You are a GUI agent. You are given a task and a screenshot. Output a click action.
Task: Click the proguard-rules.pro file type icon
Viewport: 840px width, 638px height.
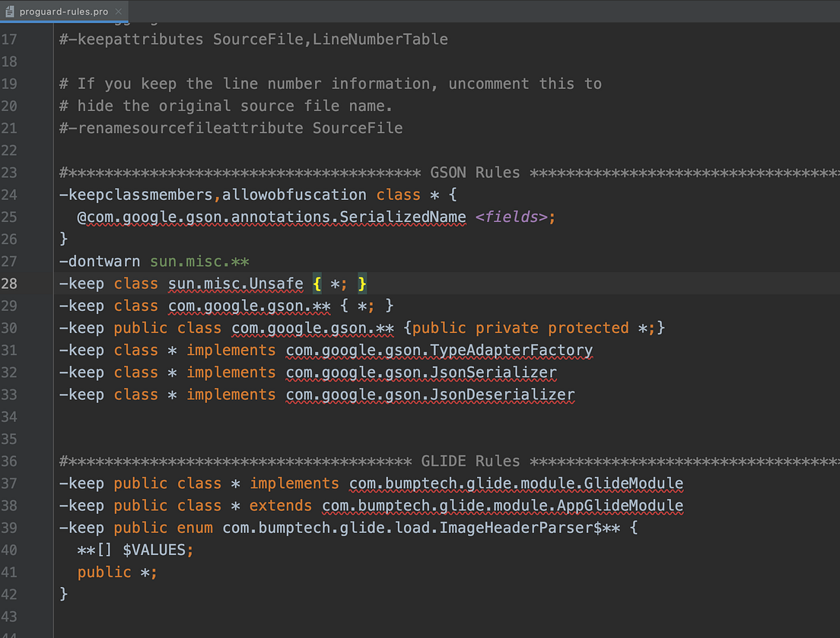point(10,11)
